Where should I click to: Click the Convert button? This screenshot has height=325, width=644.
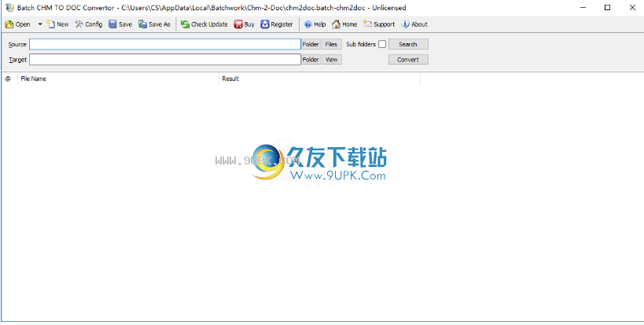pyautogui.click(x=408, y=60)
